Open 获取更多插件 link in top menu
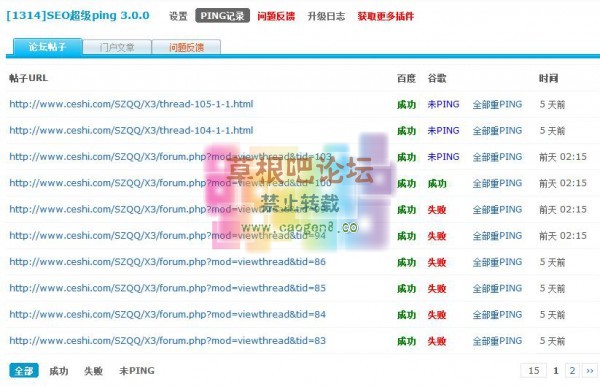Viewport: 600px width, 387px height. [x=385, y=16]
